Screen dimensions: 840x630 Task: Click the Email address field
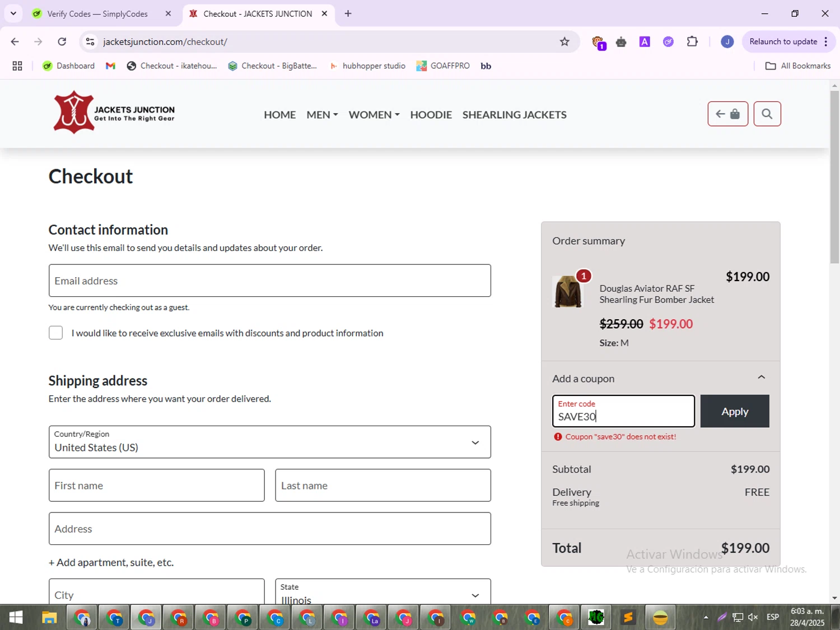[x=269, y=281]
